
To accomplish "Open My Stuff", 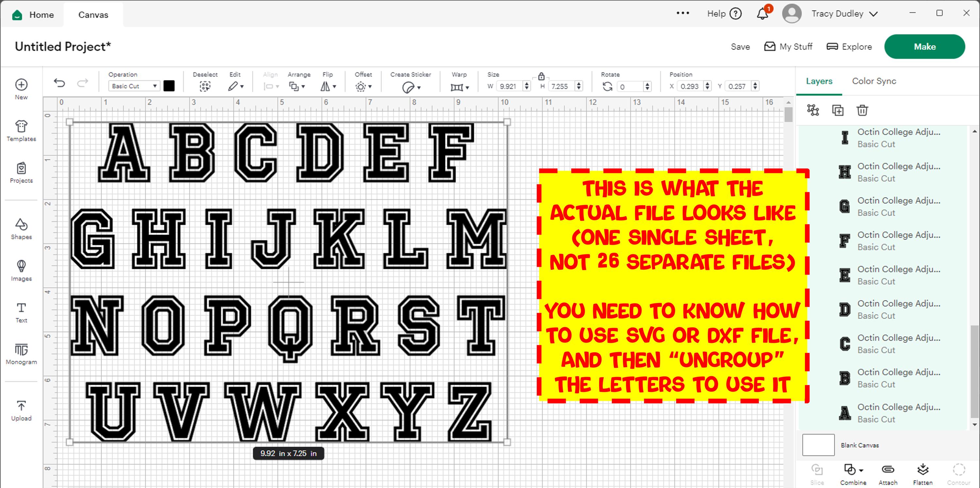I will 788,46.
